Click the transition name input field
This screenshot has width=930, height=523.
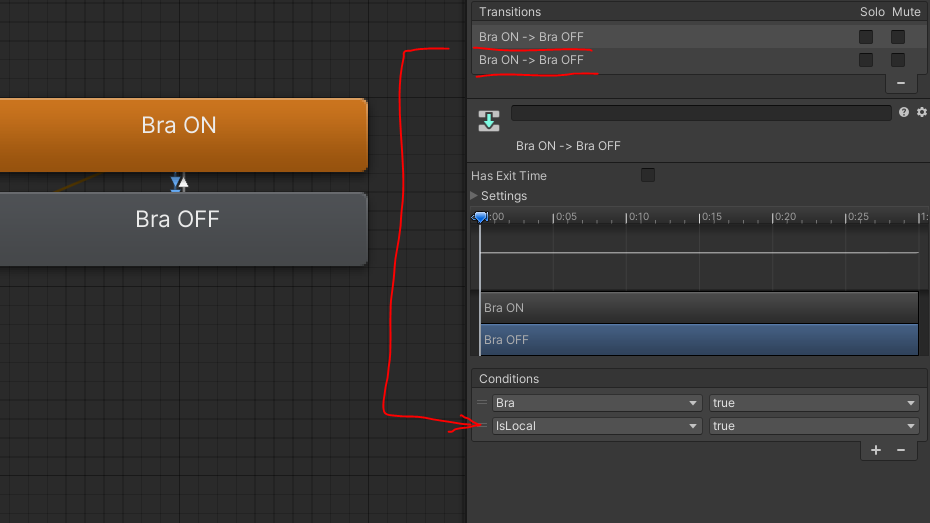point(701,113)
